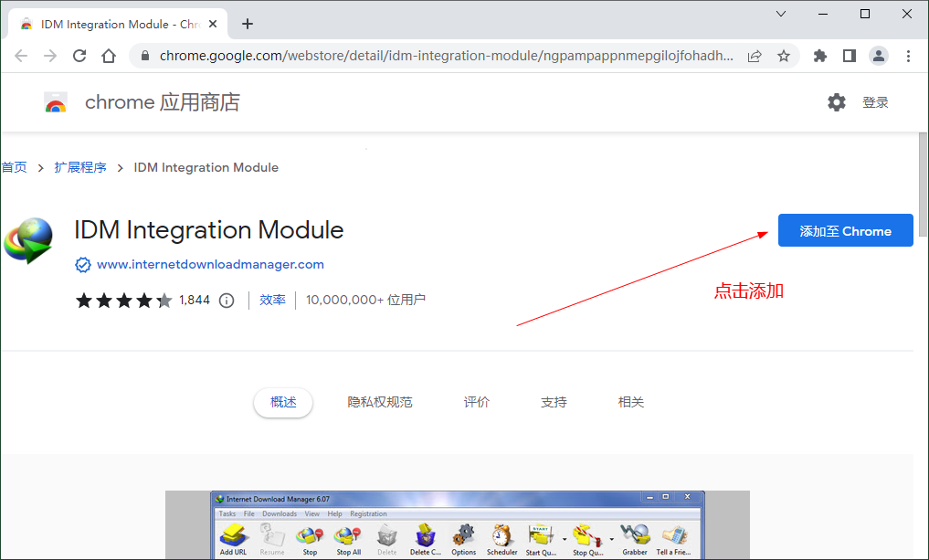
Task: Open Web Store settings gear
Action: [837, 102]
